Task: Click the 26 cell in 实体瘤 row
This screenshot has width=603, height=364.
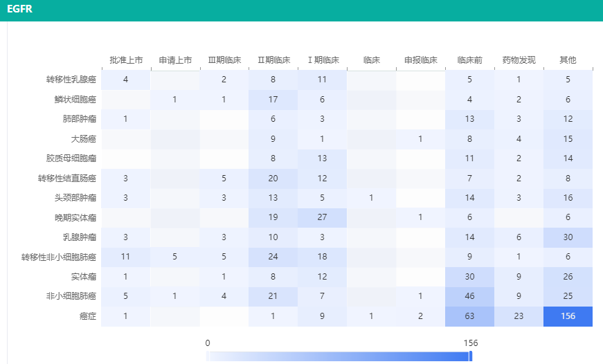Action: [x=568, y=277]
